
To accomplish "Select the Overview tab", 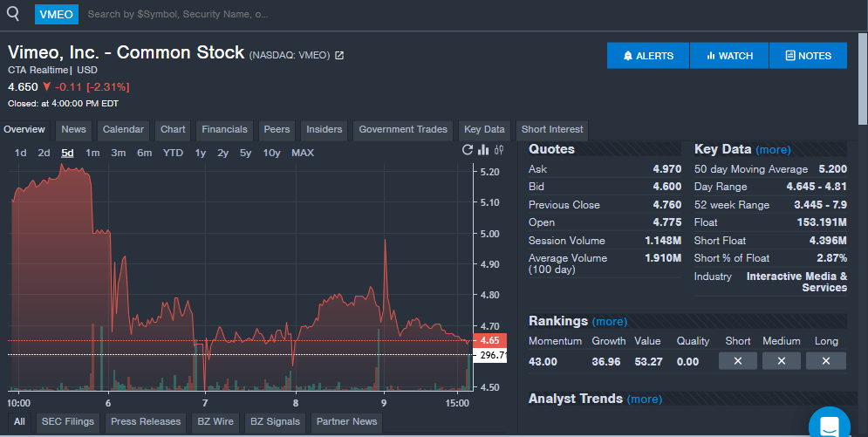I will click(24, 129).
